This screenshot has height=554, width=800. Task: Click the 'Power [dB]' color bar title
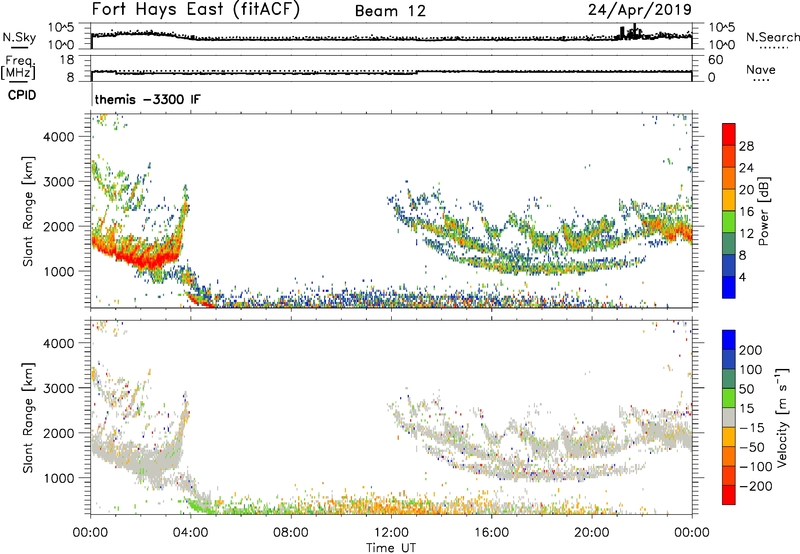[x=763, y=211]
